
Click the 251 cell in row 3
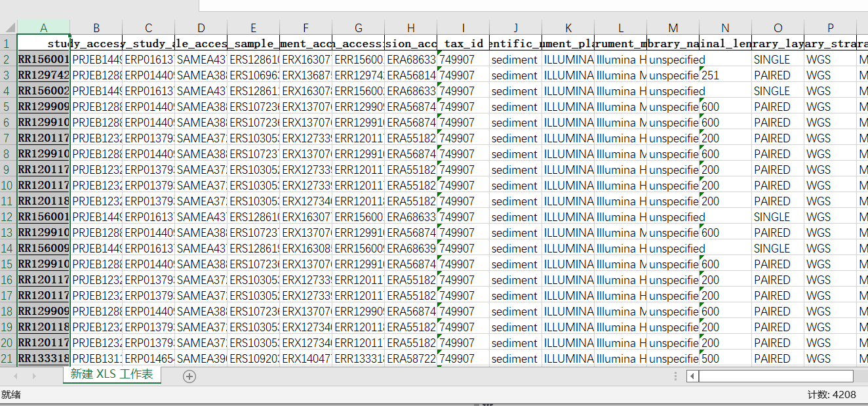click(726, 75)
